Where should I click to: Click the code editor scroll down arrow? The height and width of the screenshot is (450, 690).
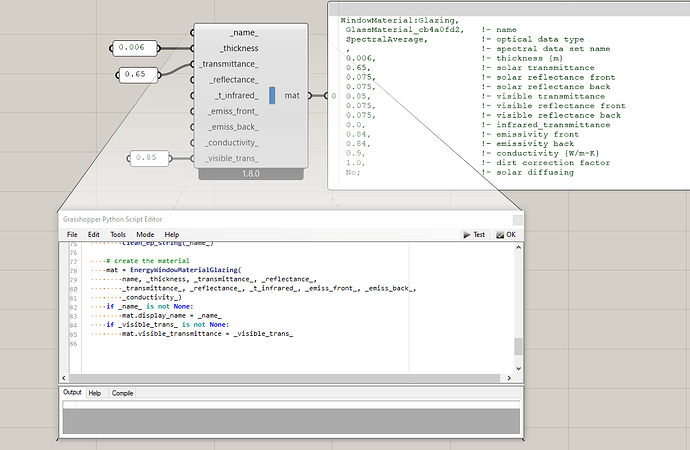518,369
